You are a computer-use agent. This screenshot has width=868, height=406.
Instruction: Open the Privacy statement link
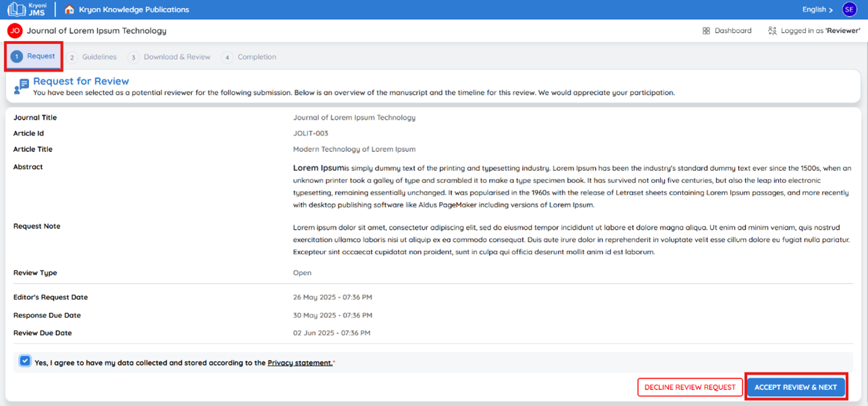pyautogui.click(x=300, y=363)
